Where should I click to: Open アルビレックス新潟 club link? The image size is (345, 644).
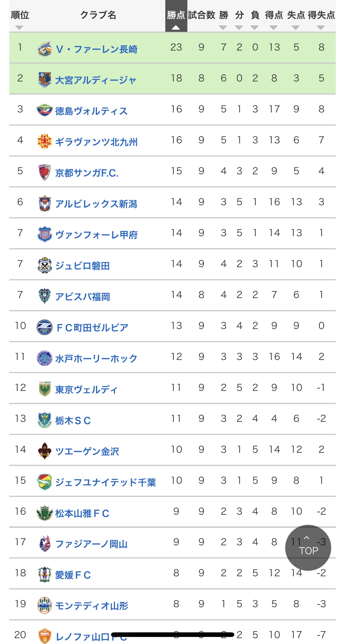[96, 204]
